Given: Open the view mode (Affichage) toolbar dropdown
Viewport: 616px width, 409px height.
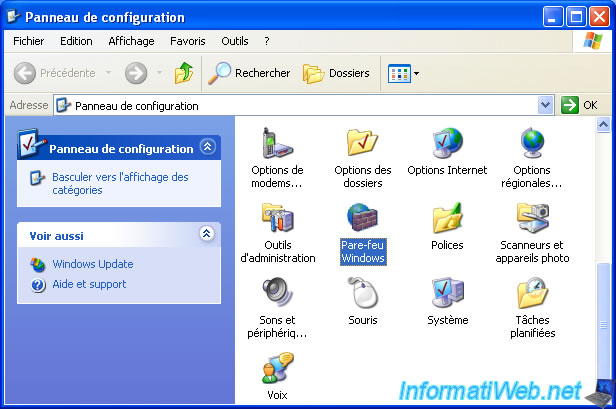Looking at the screenshot, I should point(403,73).
